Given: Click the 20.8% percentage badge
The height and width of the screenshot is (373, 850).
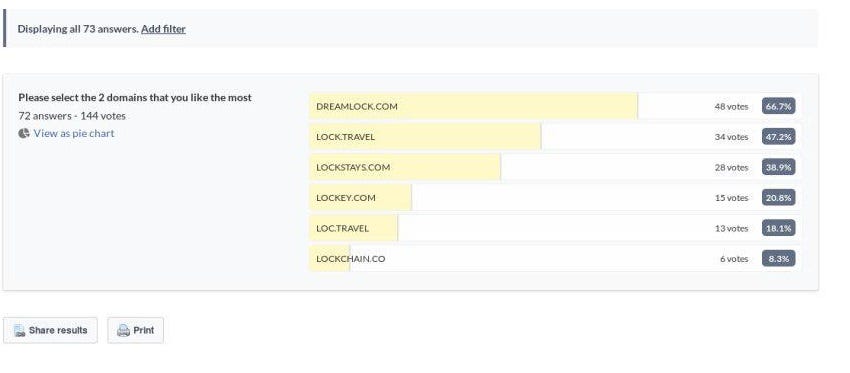Looking at the screenshot, I should (x=778, y=197).
